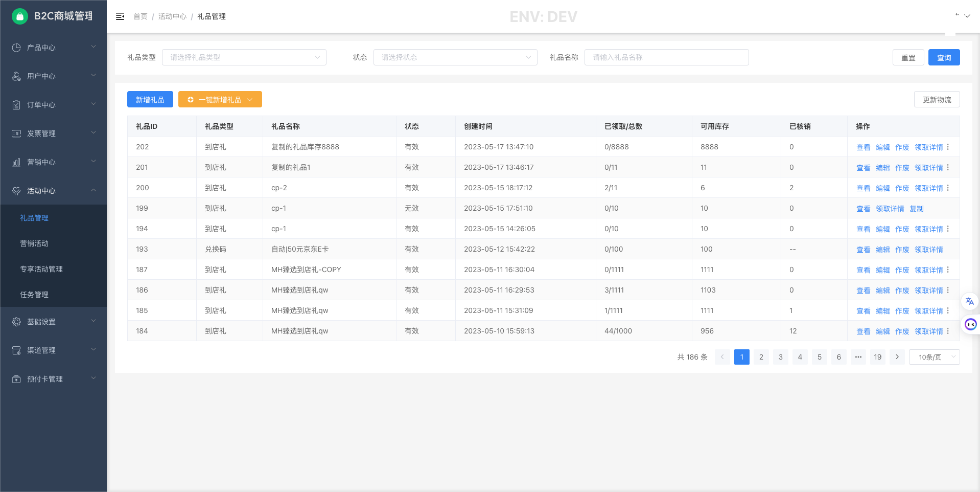980x492 pixels.
Task: Click the B2C mall logo icon
Action: point(20,16)
